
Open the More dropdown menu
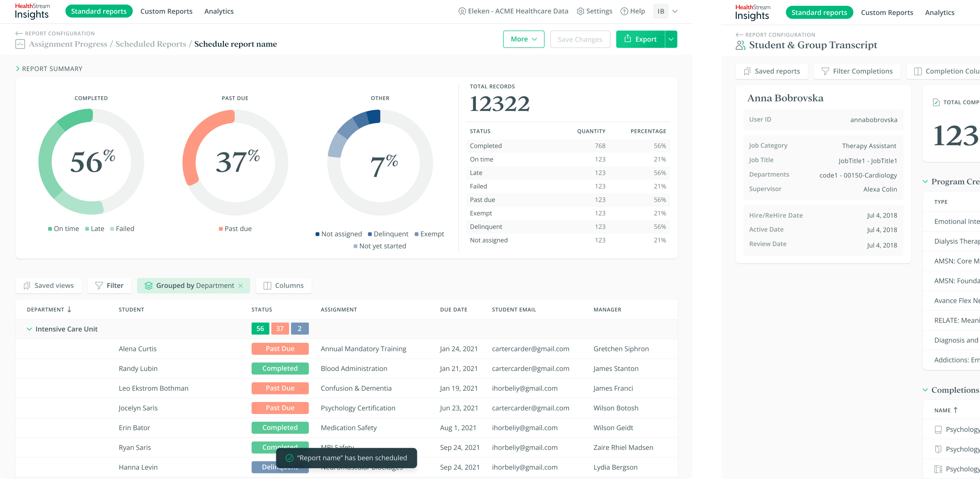pos(523,39)
